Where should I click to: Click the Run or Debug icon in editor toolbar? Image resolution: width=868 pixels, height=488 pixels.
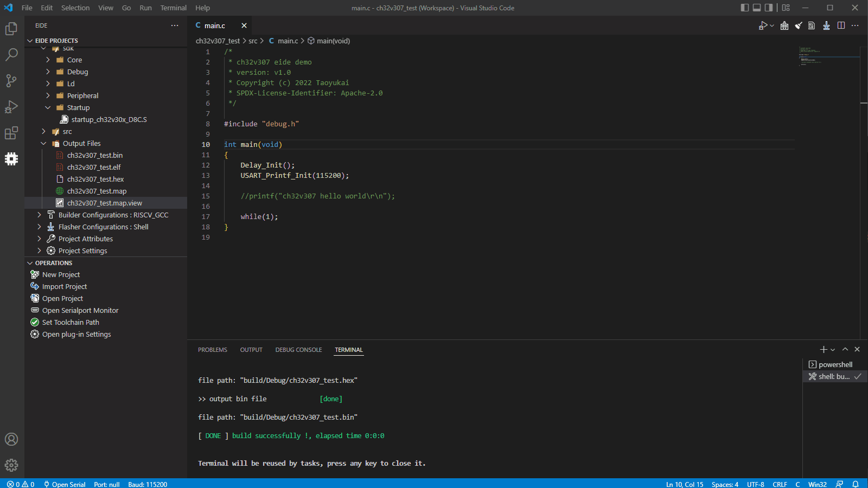[x=763, y=25]
